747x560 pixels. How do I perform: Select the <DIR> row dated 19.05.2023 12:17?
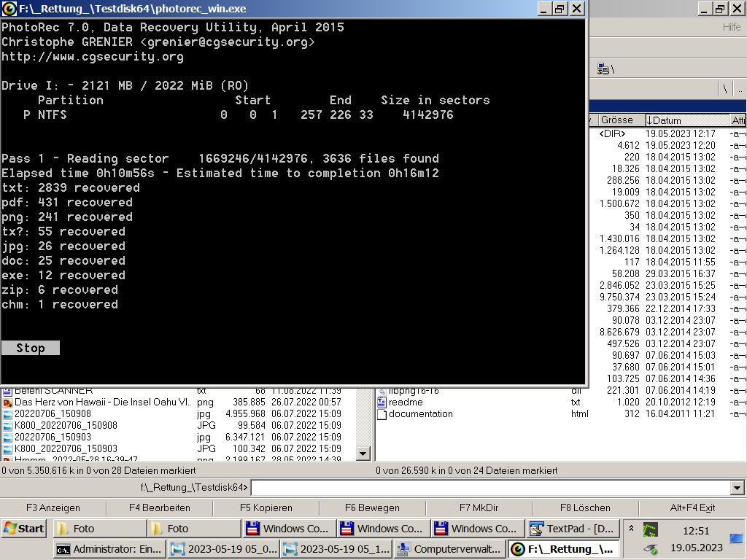(x=668, y=134)
